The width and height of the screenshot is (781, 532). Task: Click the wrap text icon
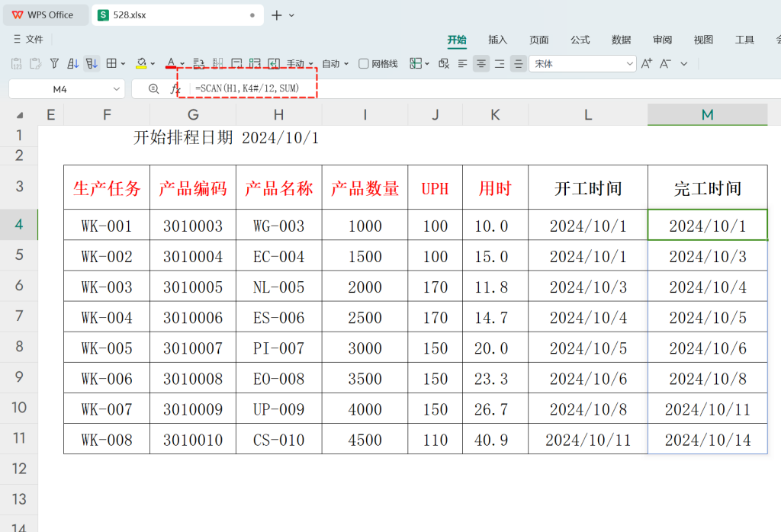click(199, 64)
